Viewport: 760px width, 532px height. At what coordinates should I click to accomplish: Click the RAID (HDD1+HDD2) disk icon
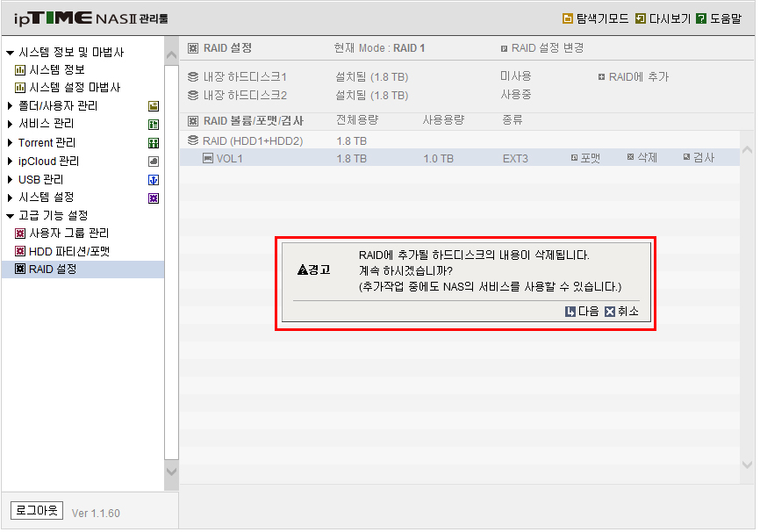pos(193,140)
